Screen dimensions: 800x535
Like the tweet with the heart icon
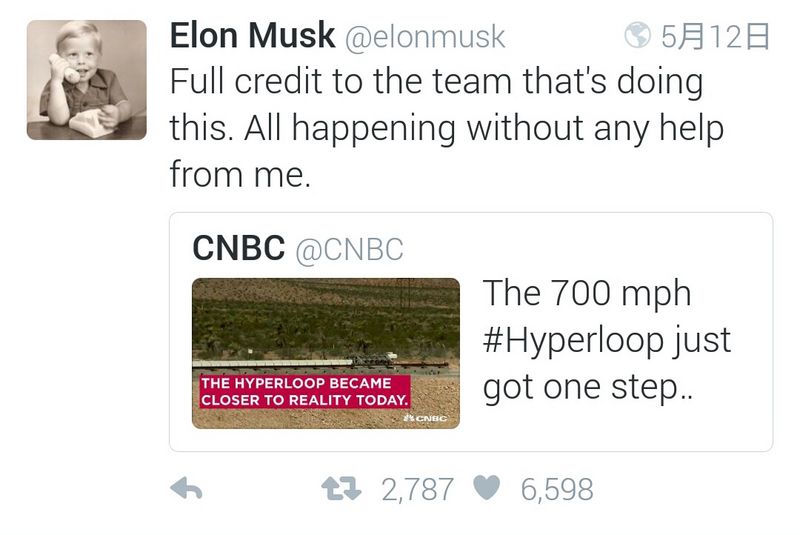coord(486,489)
